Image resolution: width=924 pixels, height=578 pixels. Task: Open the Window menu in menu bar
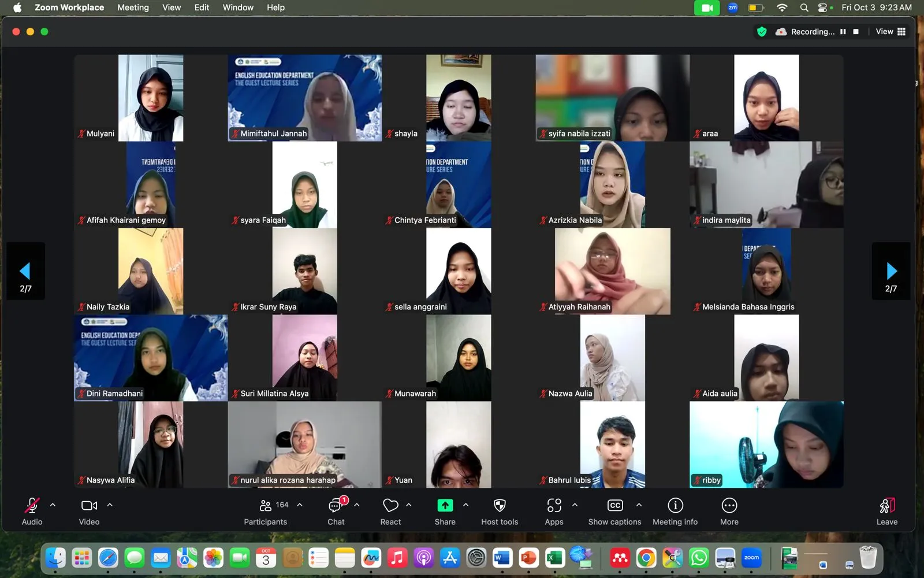[238, 8]
